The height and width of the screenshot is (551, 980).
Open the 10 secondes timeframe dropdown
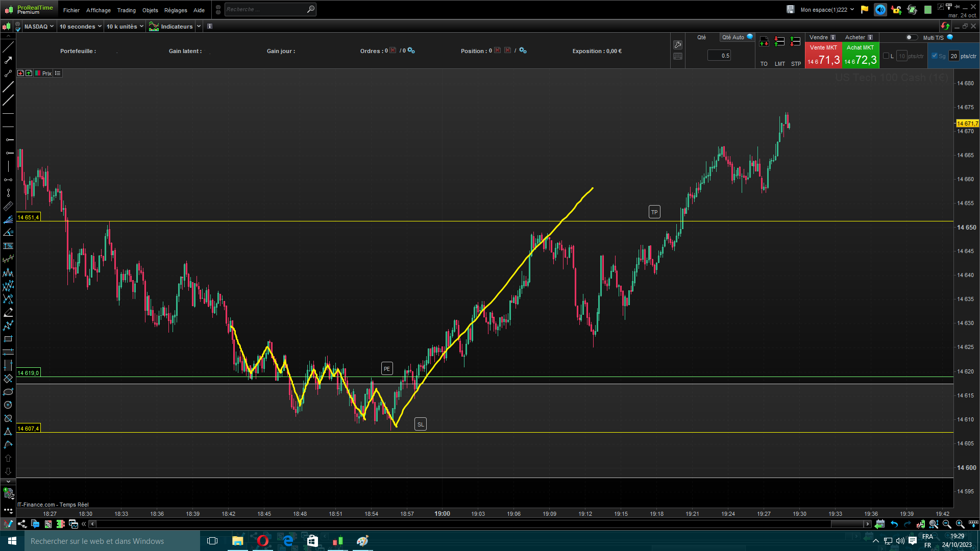pos(80,27)
